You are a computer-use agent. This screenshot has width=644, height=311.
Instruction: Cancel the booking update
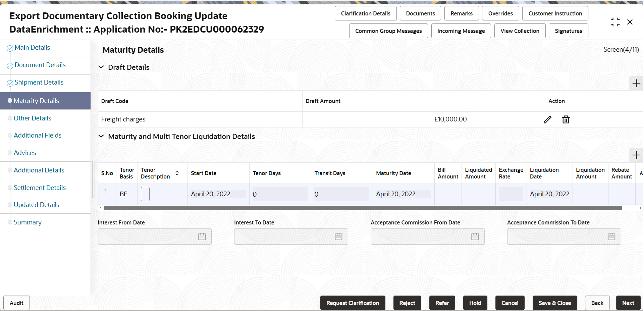pos(510,303)
